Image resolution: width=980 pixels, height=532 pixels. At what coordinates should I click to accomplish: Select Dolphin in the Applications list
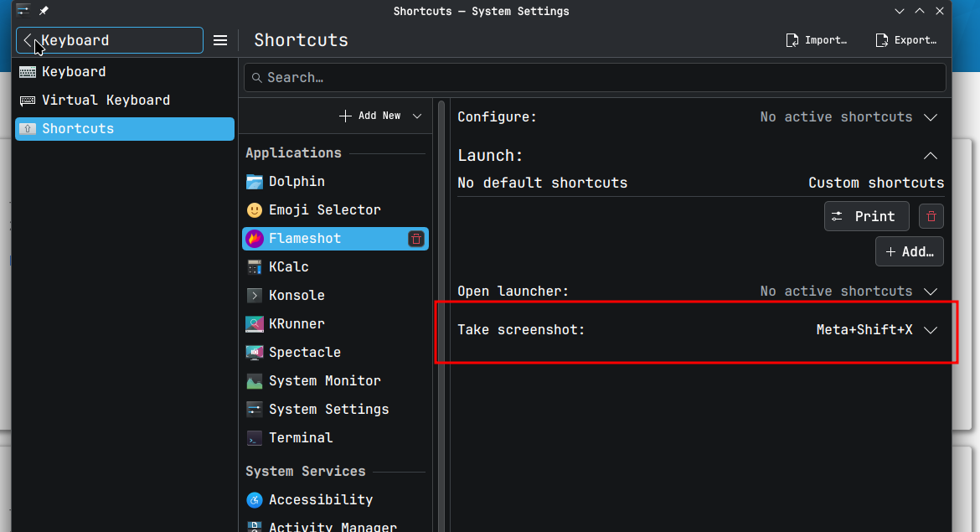[x=335, y=182]
